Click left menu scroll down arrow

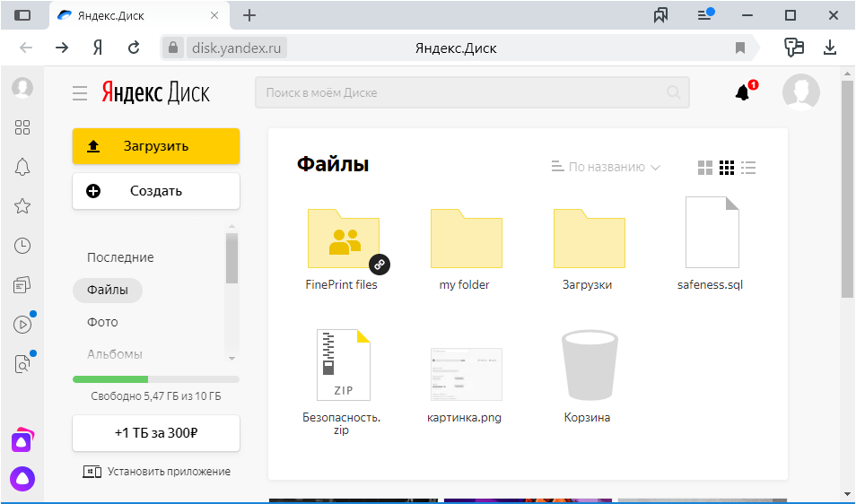coord(232,359)
